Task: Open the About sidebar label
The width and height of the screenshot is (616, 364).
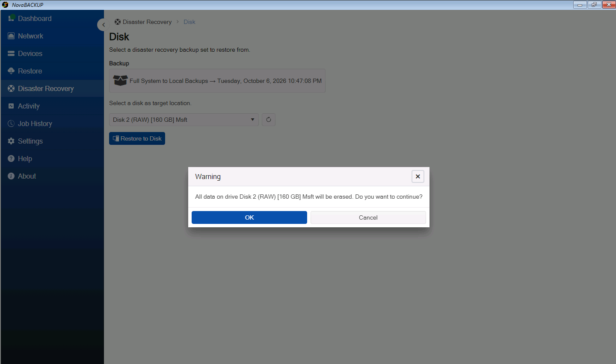Action: click(27, 176)
